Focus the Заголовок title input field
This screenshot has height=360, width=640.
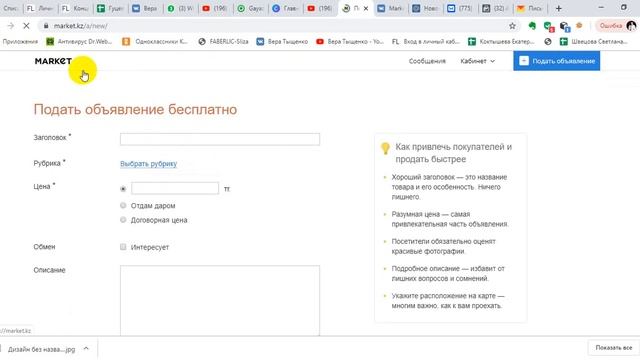(x=220, y=139)
